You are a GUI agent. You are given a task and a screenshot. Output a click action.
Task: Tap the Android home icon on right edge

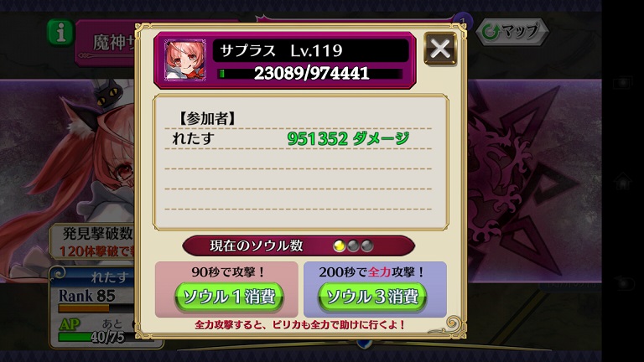pyautogui.click(x=623, y=181)
